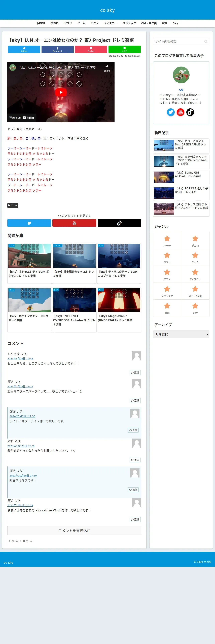215x644 pixels.
Task: Open related article Megalovania UNDERTALE
Action: click(119, 310)
